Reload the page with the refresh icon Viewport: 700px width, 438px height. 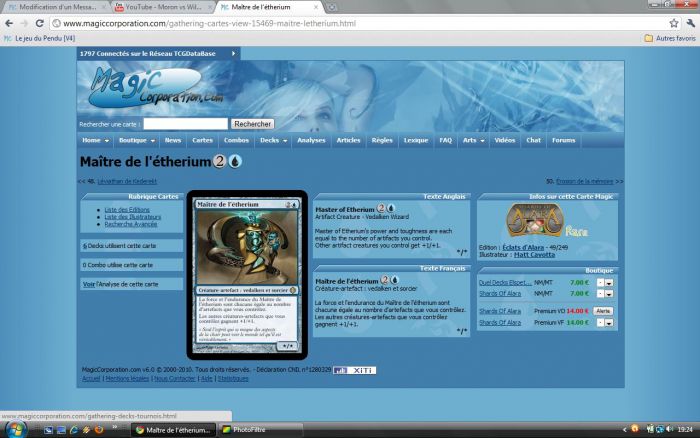coord(39,23)
